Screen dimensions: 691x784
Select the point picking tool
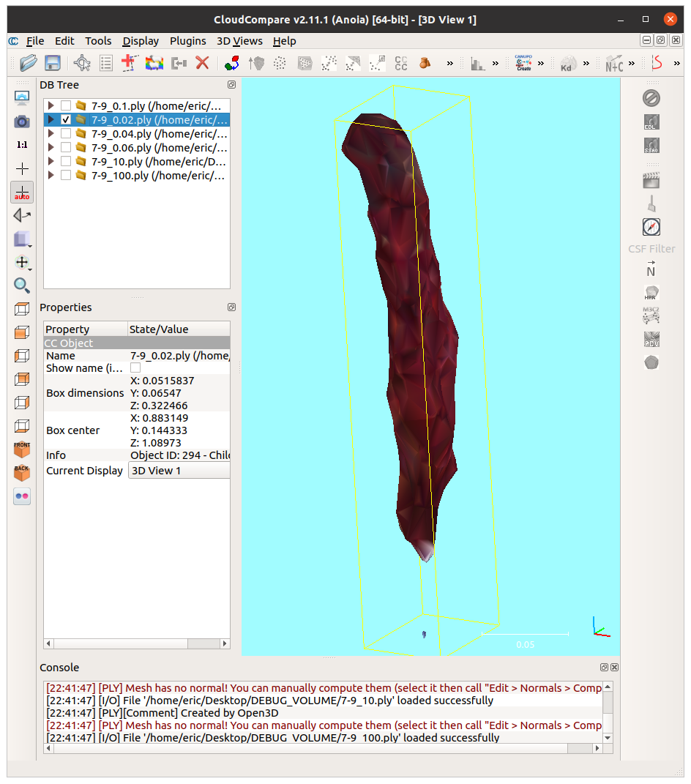tap(22, 168)
